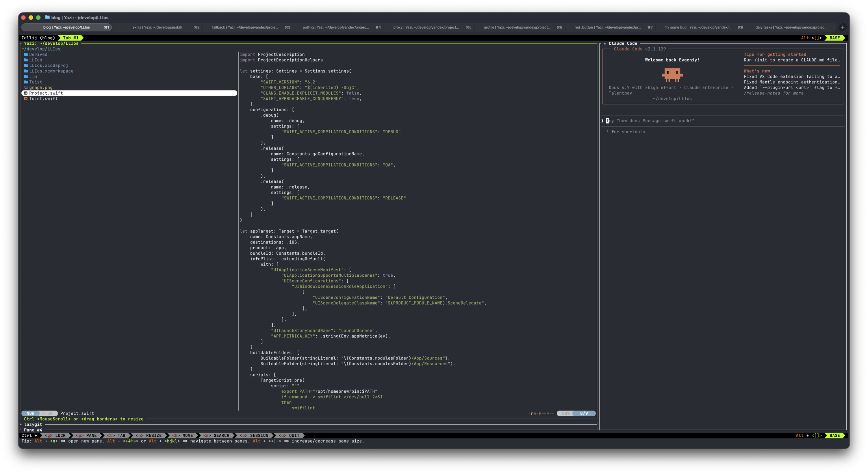Click the 8/9 position progress indicator
868x473 pixels.
click(x=584, y=414)
